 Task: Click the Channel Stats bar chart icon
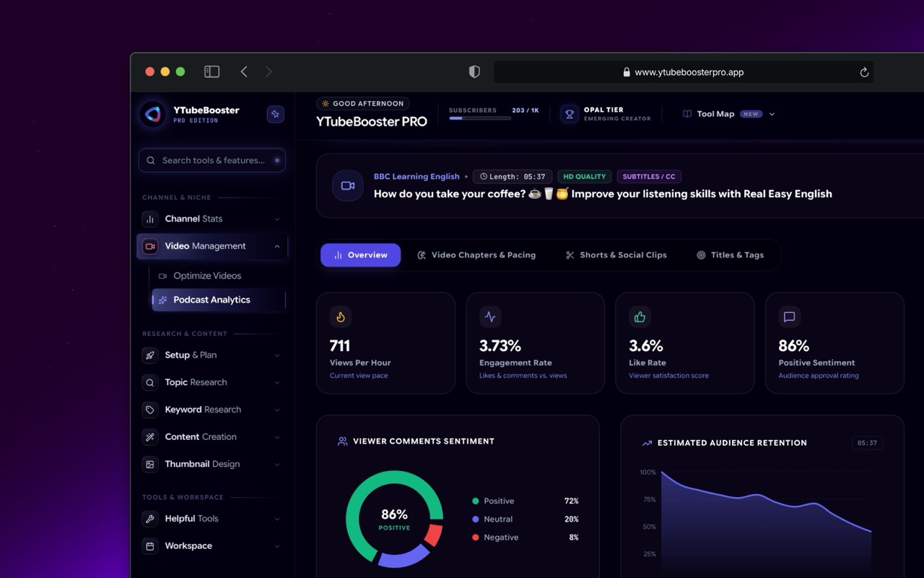(150, 219)
